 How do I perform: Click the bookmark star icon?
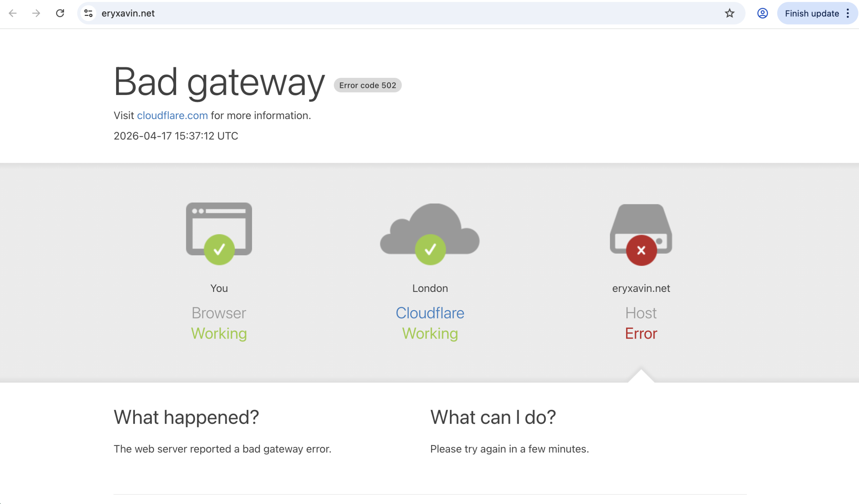(729, 13)
